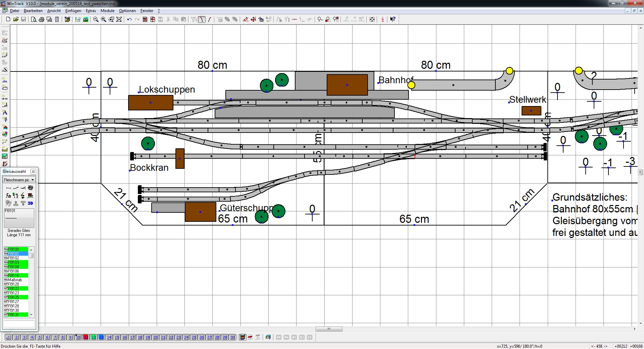Viewport: 644px width, 349px height.
Task: Select layer 20 button
Action: click(x=155, y=337)
